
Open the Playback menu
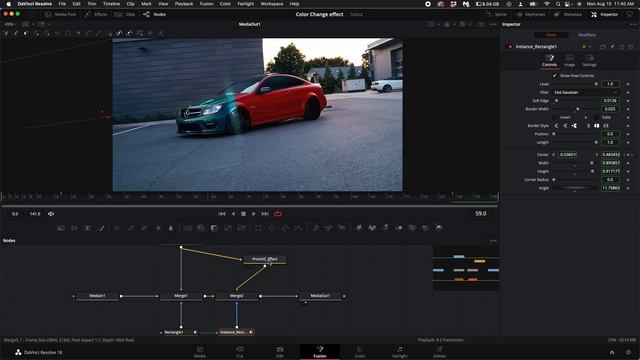[x=184, y=4]
